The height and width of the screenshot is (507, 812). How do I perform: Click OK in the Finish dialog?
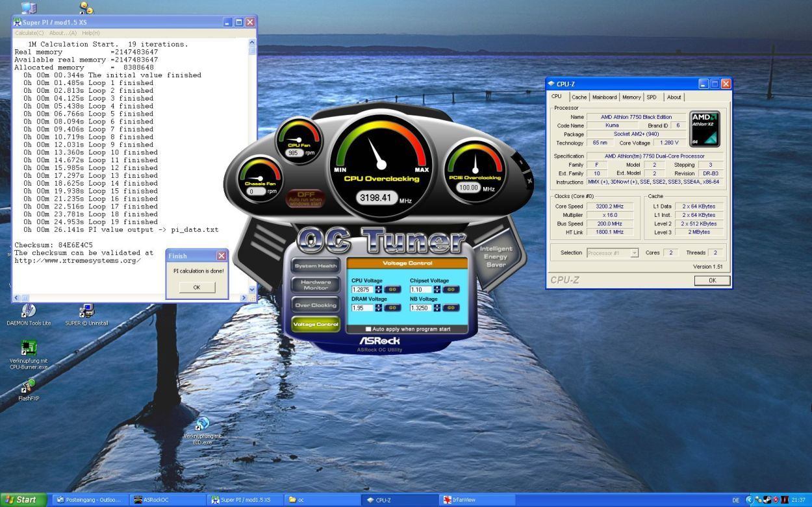[196, 288]
